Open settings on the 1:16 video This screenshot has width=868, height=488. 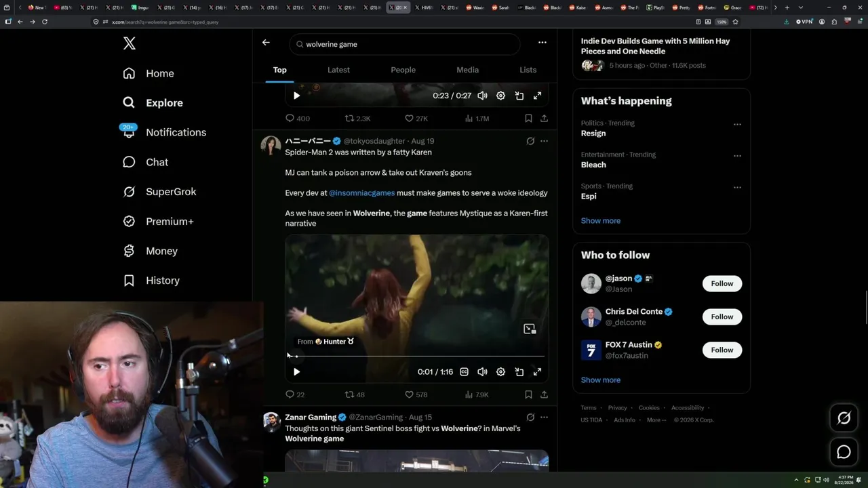(x=500, y=371)
